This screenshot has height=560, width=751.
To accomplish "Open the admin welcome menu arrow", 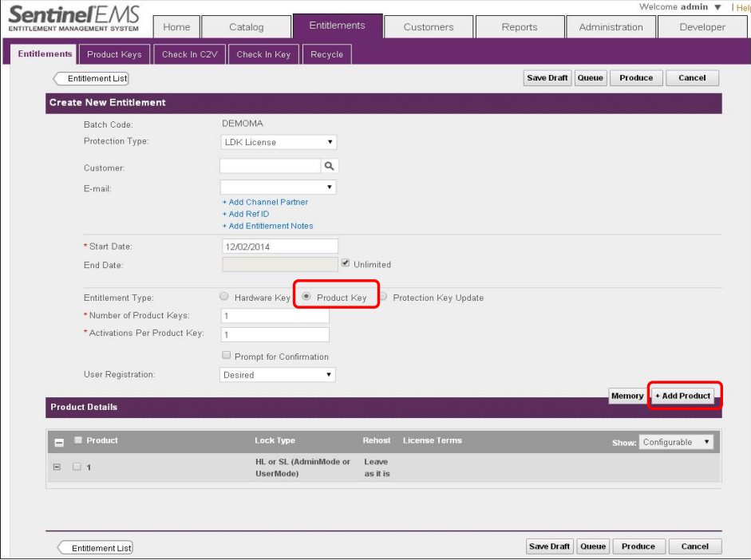I will click(x=717, y=7).
